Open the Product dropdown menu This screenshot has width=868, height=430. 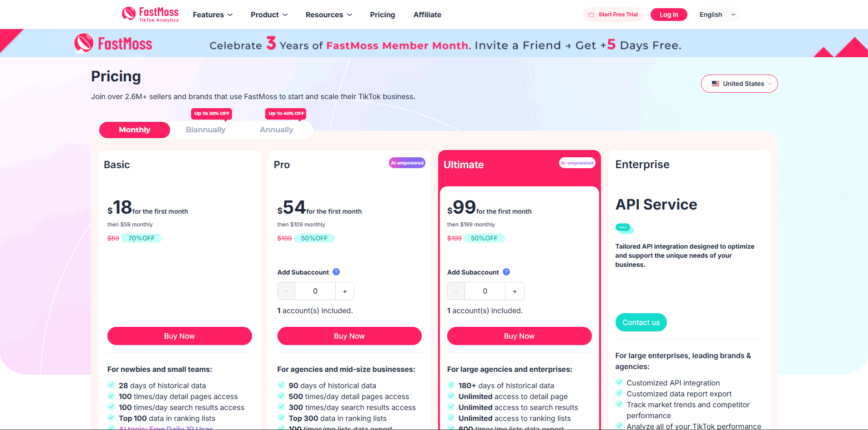(x=269, y=15)
